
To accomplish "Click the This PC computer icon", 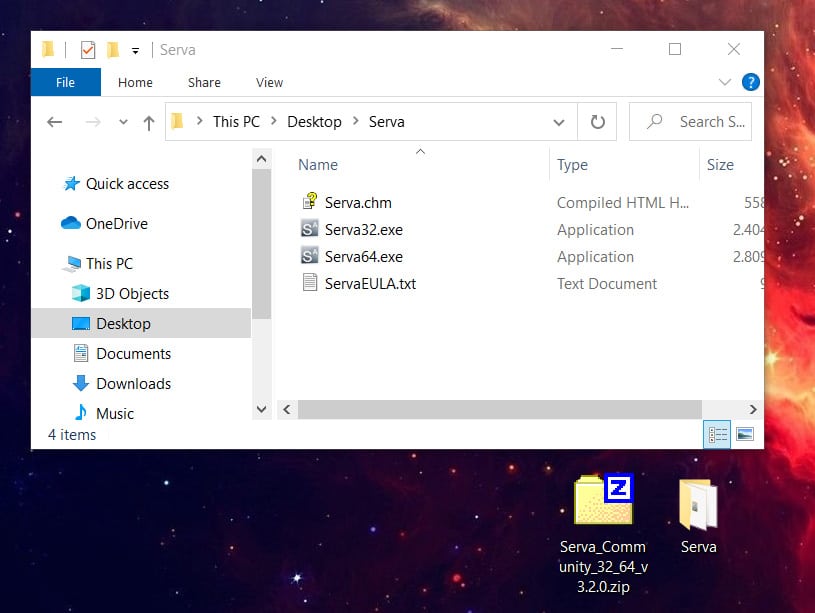I will click(72, 264).
